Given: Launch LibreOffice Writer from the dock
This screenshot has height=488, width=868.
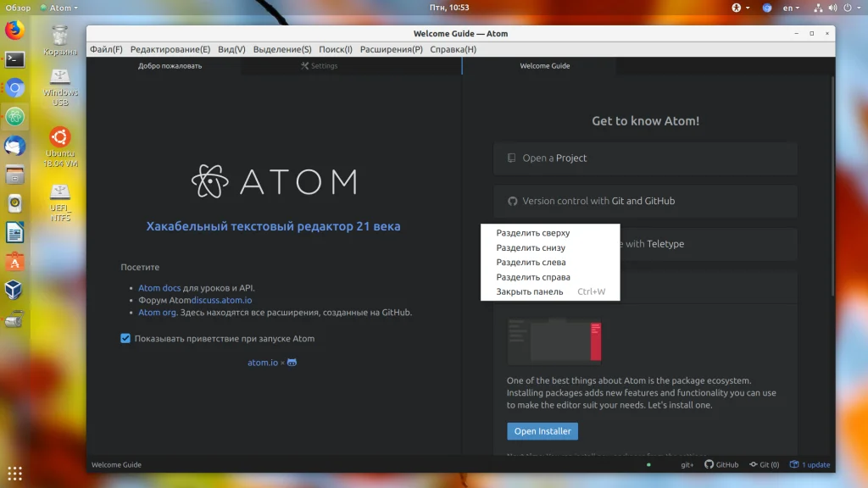Looking at the screenshot, I should pos(15,232).
